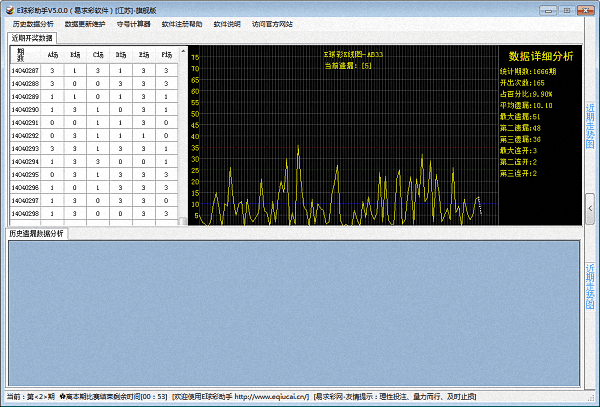Select row 14040297 in the results table
The image size is (600, 407).
coord(94,200)
